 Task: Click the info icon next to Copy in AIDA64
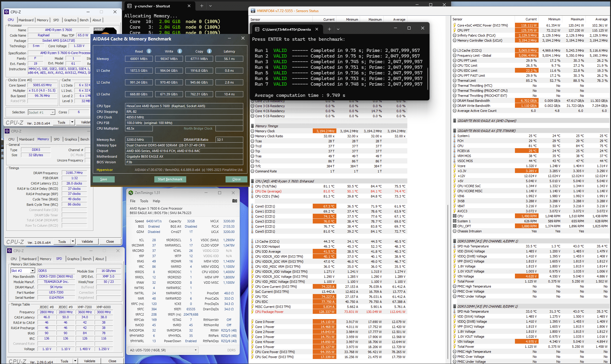[209, 51]
